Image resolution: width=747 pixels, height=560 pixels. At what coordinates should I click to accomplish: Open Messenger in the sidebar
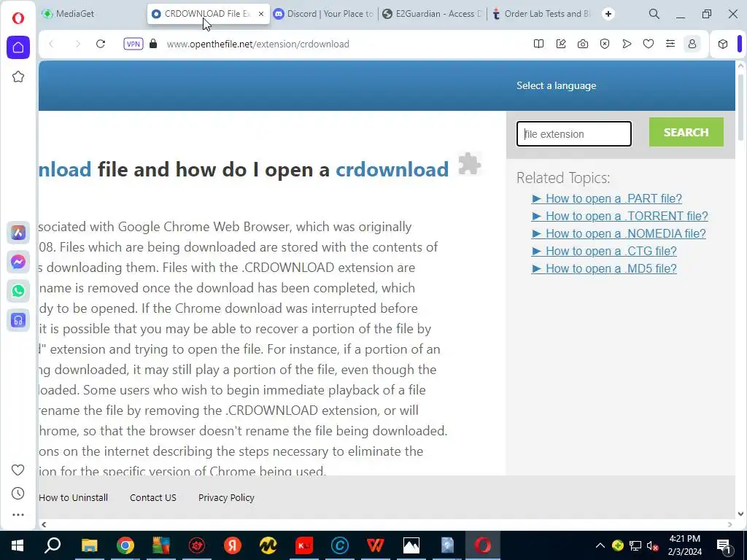(x=18, y=262)
